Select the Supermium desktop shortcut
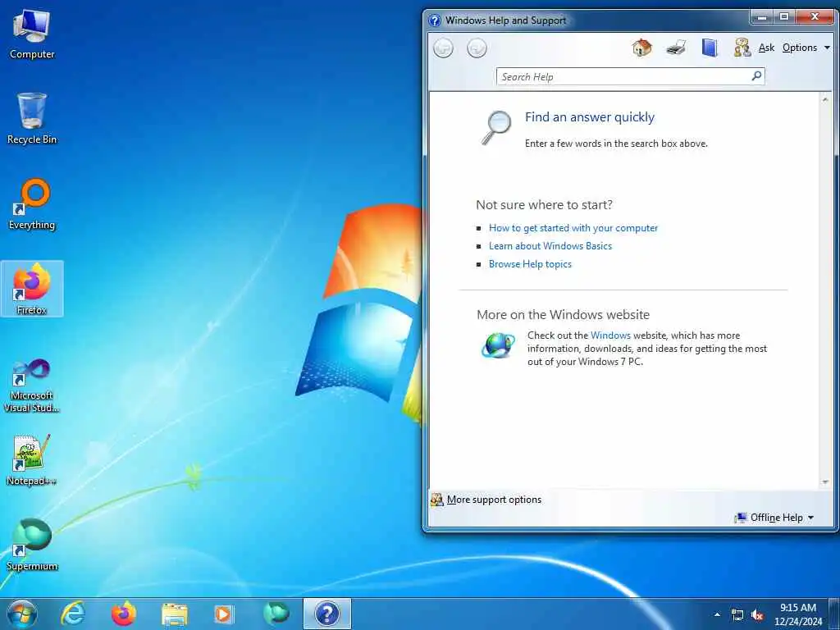Screen dimensions: 840x630 32,545
